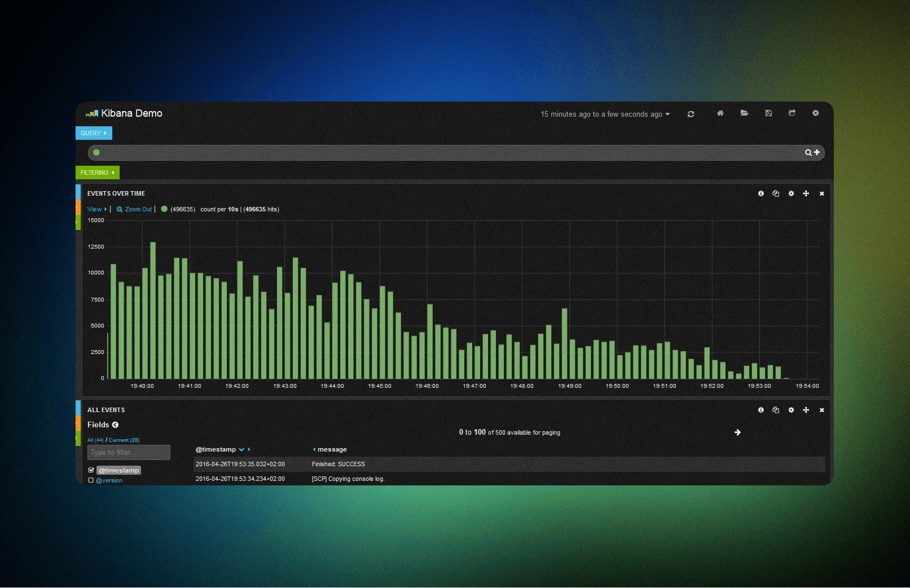Show All (44) fields
This screenshot has width=910, height=588.
[x=95, y=440]
